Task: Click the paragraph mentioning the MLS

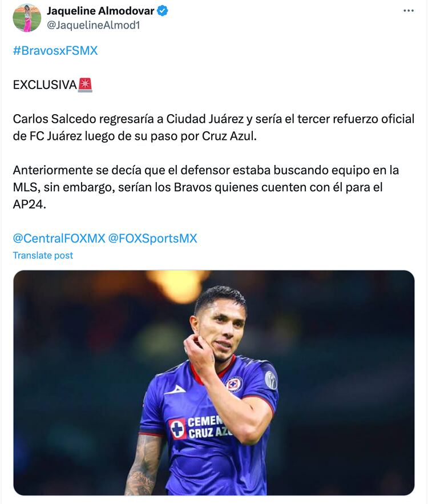Action: click(205, 187)
